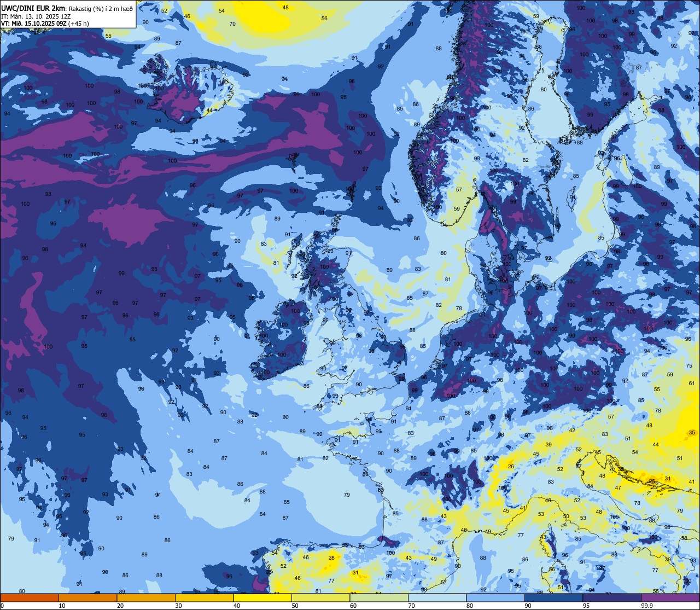Click the humidity value 26 over the Alps

coord(511,467)
